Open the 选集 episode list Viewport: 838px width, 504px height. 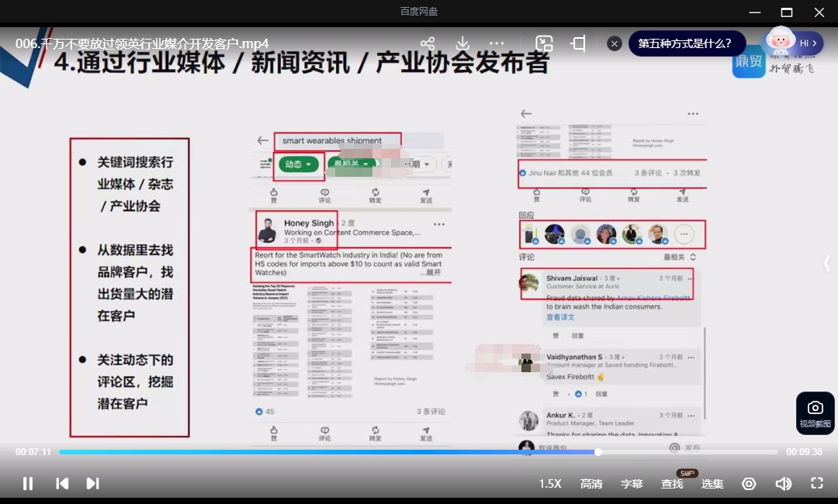tap(712, 484)
